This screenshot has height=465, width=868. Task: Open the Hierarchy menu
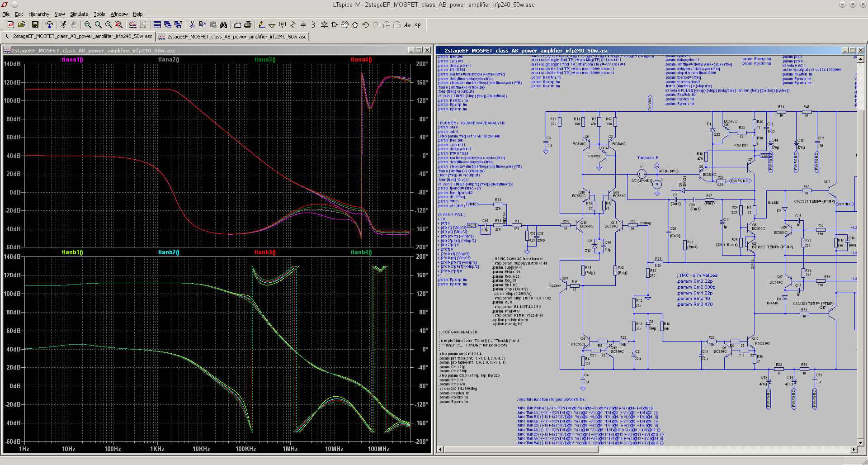[39, 14]
